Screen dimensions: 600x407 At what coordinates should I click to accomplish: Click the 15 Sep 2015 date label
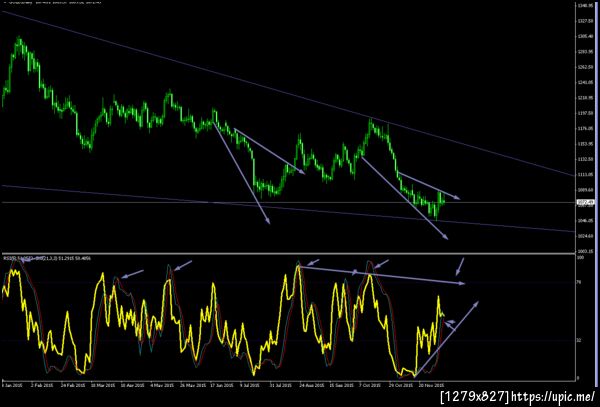click(341, 385)
